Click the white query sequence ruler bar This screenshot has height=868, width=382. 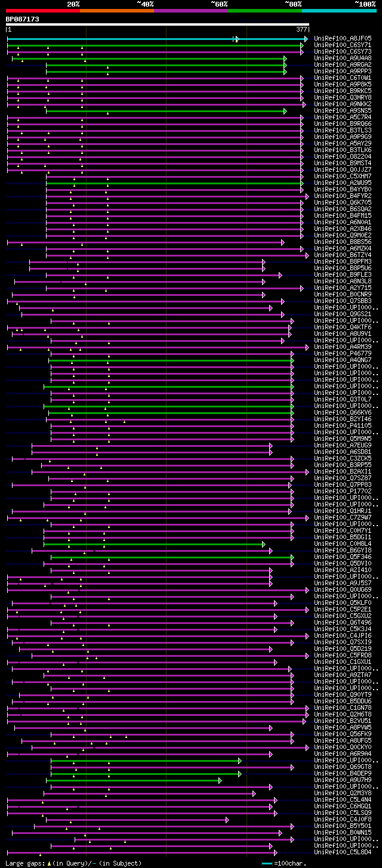pyautogui.click(x=158, y=24)
